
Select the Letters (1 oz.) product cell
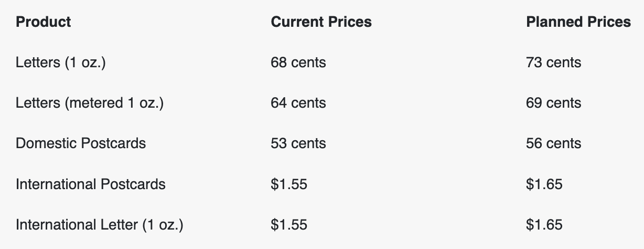pyautogui.click(x=61, y=63)
